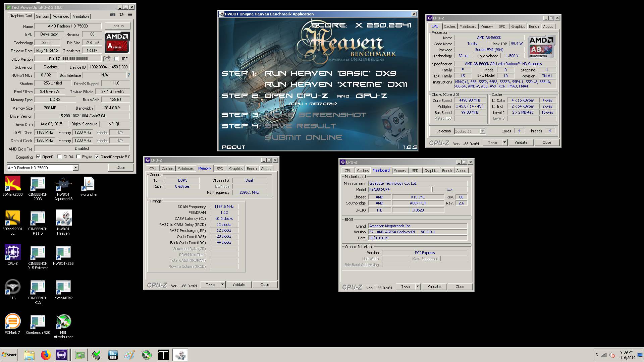Screen dimensions: 644x362
Task: Open Firefox from the taskbar
Action: (x=46, y=355)
